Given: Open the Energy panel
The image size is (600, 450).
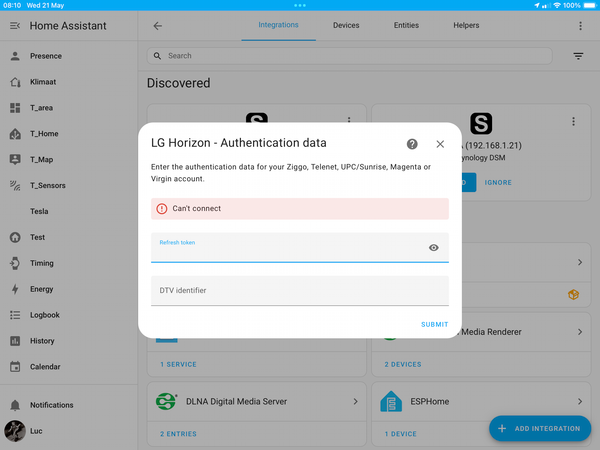Looking at the screenshot, I should [x=68, y=289].
